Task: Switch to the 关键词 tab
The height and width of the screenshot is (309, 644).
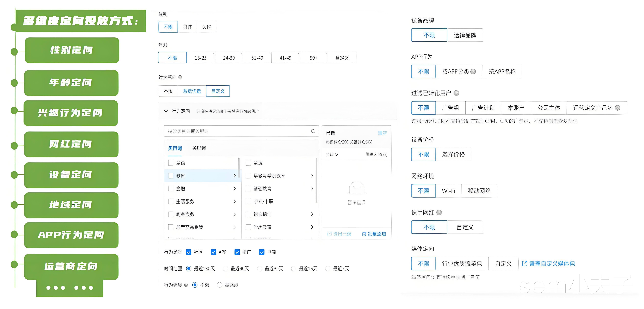Action: click(x=199, y=148)
